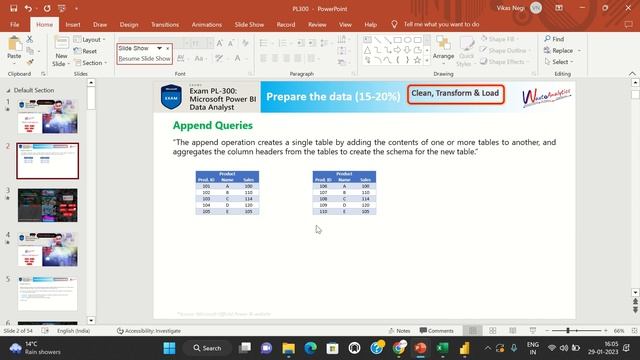640x360 pixels.
Task: Open File Explorer from taskbar
Action: (x=289, y=348)
